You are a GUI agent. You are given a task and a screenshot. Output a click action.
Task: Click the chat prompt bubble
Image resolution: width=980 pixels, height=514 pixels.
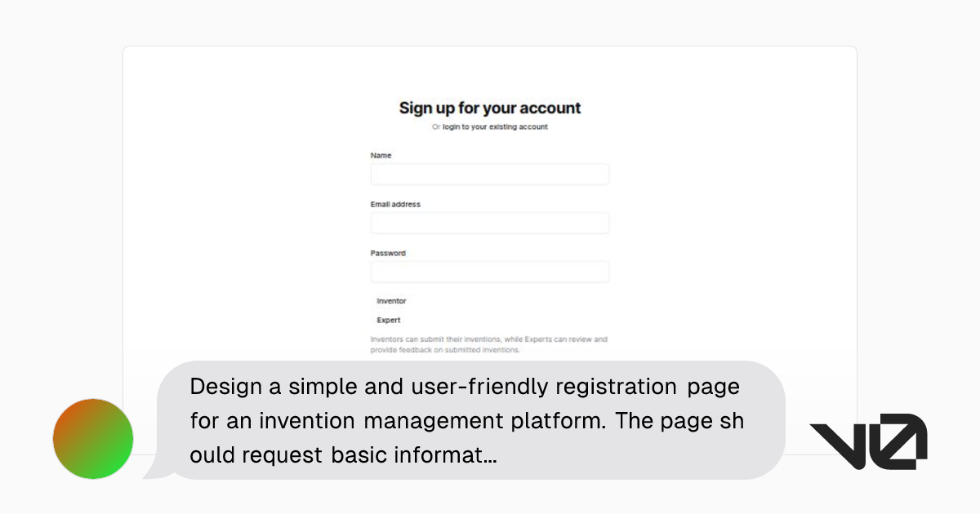[x=465, y=420]
